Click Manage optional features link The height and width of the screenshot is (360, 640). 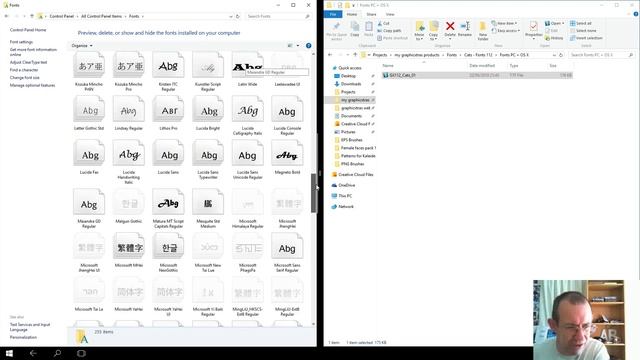coord(32,85)
